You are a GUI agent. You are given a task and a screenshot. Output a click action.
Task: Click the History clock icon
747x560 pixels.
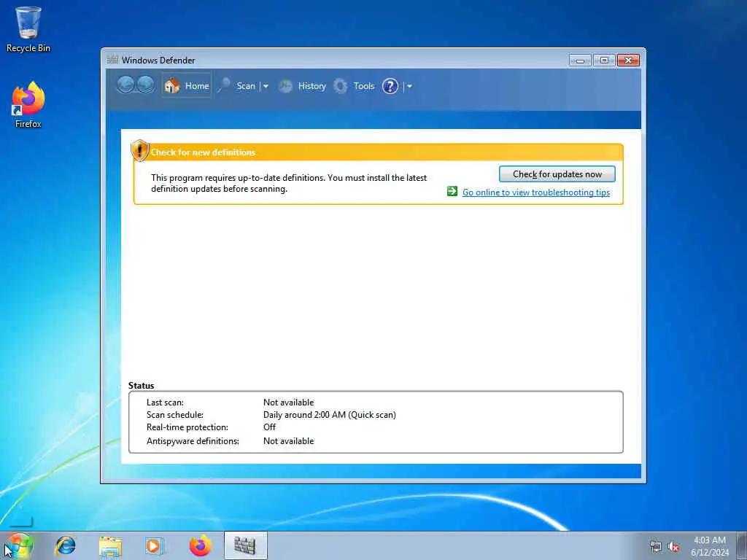pyautogui.click(x=285, y=86)
